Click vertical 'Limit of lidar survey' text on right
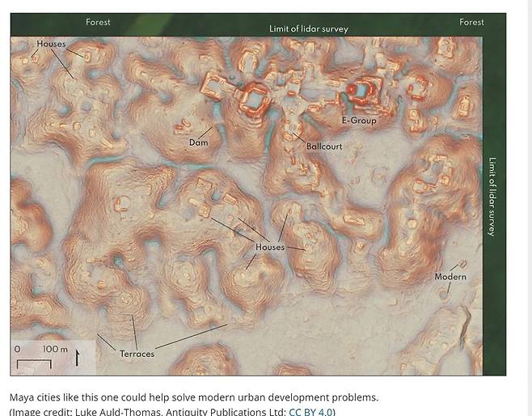 (x=492, y=197)
